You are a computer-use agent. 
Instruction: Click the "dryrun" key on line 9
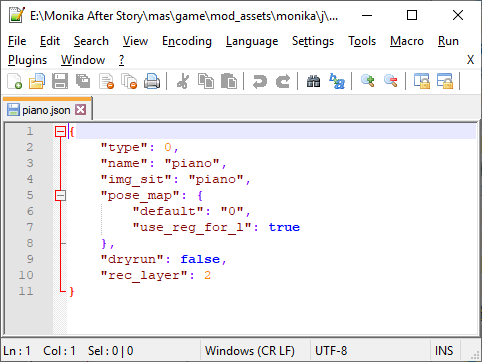point(132,259)
